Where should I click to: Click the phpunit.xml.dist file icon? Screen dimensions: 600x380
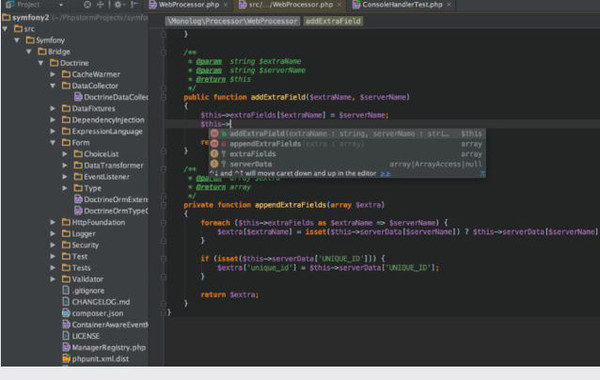[x=66, y=359]
